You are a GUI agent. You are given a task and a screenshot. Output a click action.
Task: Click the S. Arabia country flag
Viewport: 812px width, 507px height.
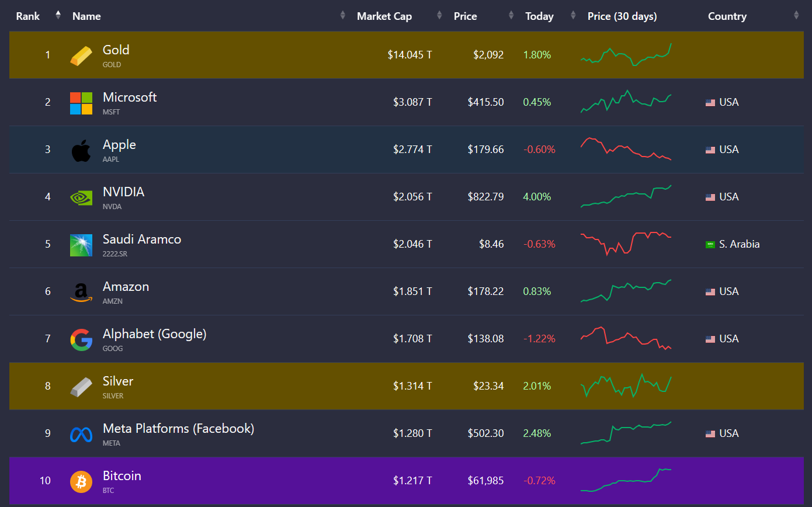[710, 245]
